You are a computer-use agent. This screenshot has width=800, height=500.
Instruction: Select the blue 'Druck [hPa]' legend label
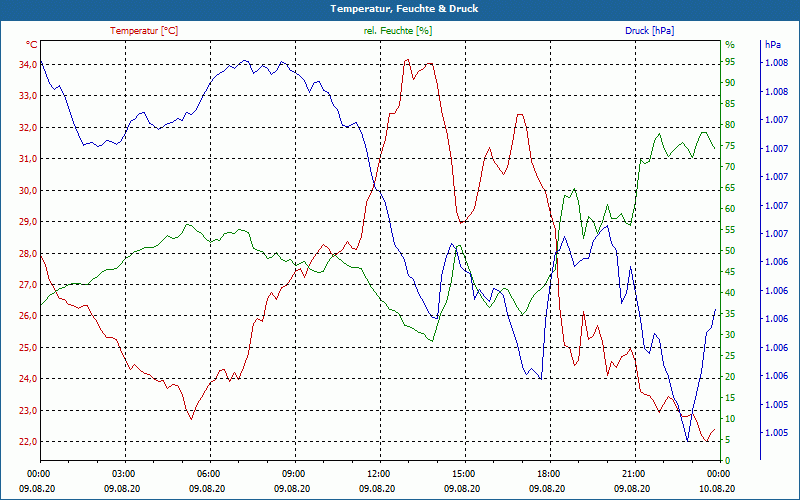tap(649, 31)
